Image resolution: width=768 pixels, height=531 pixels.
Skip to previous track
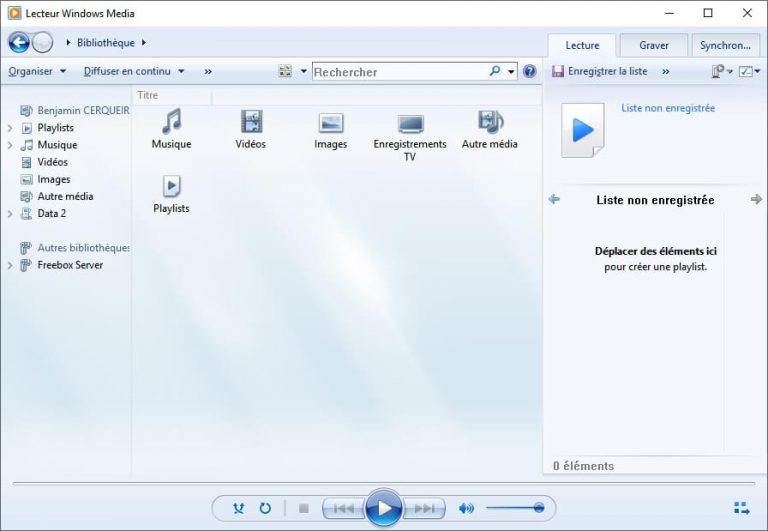pos(344,508)
